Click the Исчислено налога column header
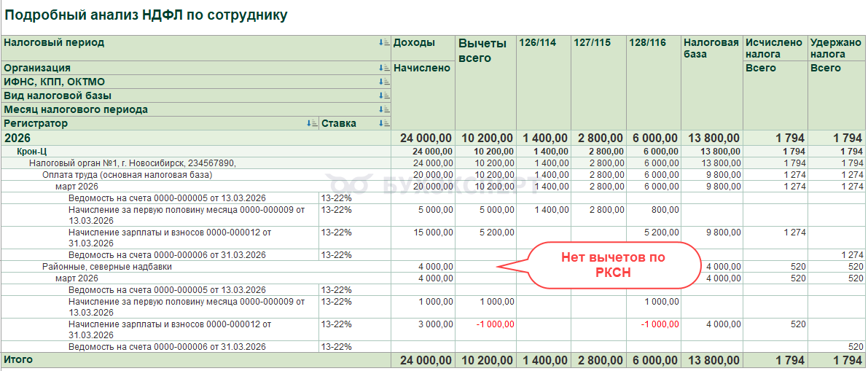The image size is (868, 371). [773, 48]
